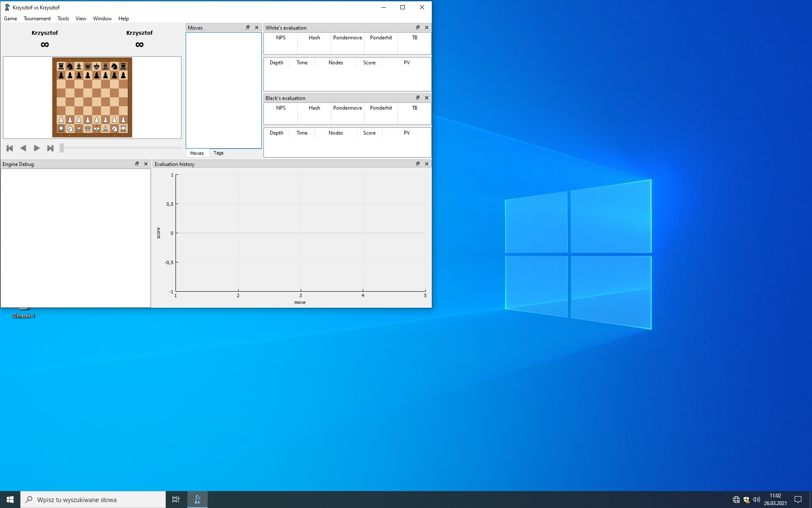Step back one move

[x=23, y=148]
